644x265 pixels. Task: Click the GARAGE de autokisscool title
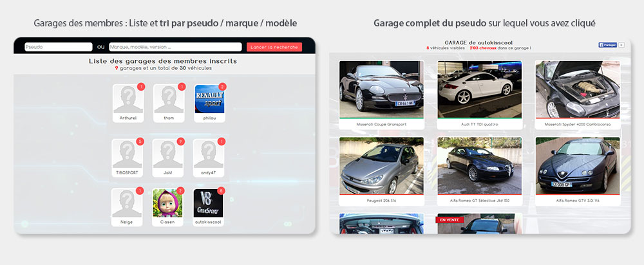click(x=478, y=42)
